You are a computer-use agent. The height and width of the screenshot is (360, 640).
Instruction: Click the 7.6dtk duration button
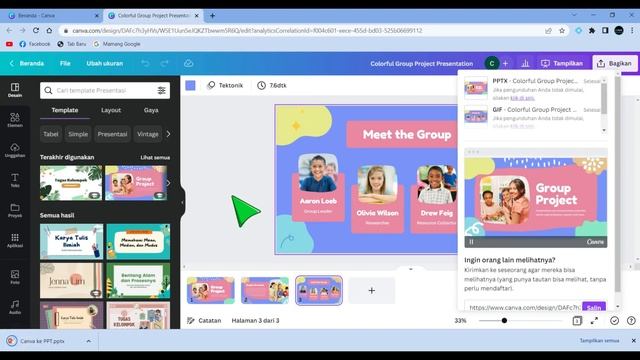click(x=272, y=85)
